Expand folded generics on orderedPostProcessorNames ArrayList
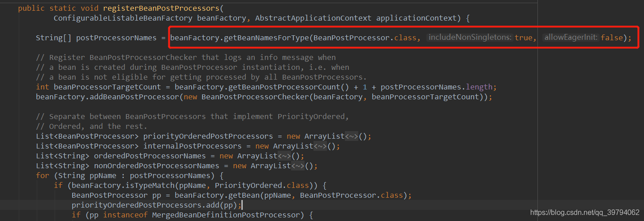 pos(284,156)
